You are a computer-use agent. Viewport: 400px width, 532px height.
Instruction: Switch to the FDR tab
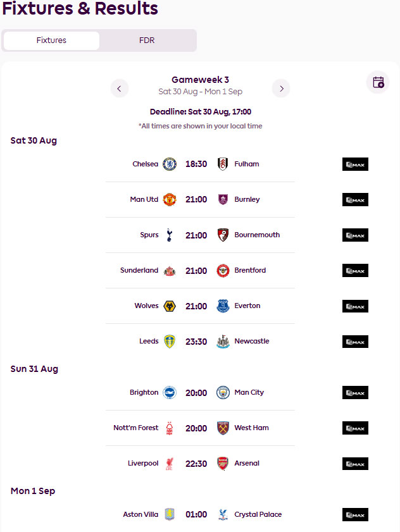pos(147,40)
